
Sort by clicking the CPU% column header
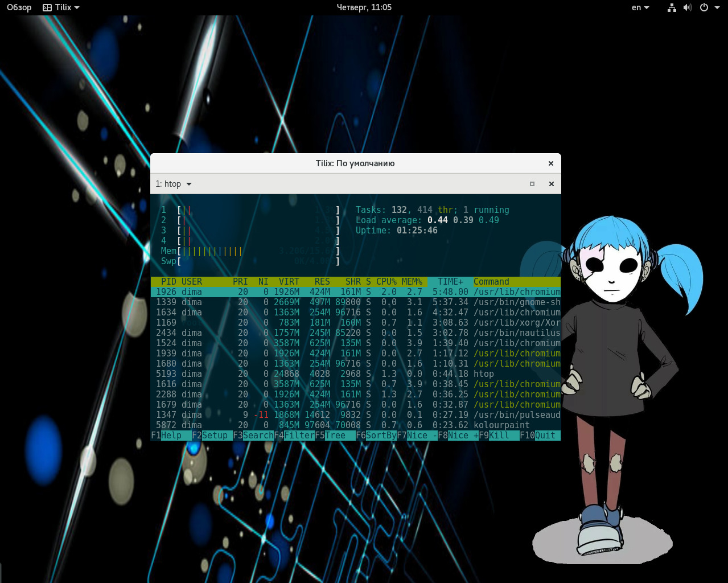tap(386, 282)
